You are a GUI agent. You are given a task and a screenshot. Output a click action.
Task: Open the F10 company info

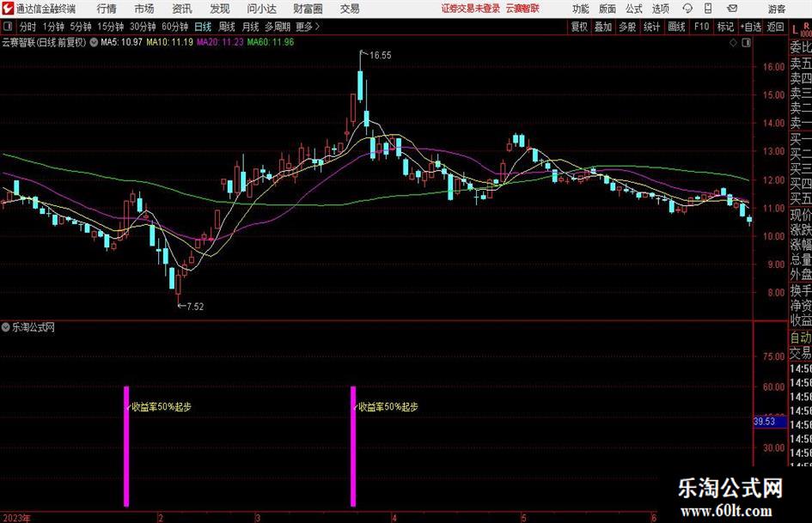(702, 27)
